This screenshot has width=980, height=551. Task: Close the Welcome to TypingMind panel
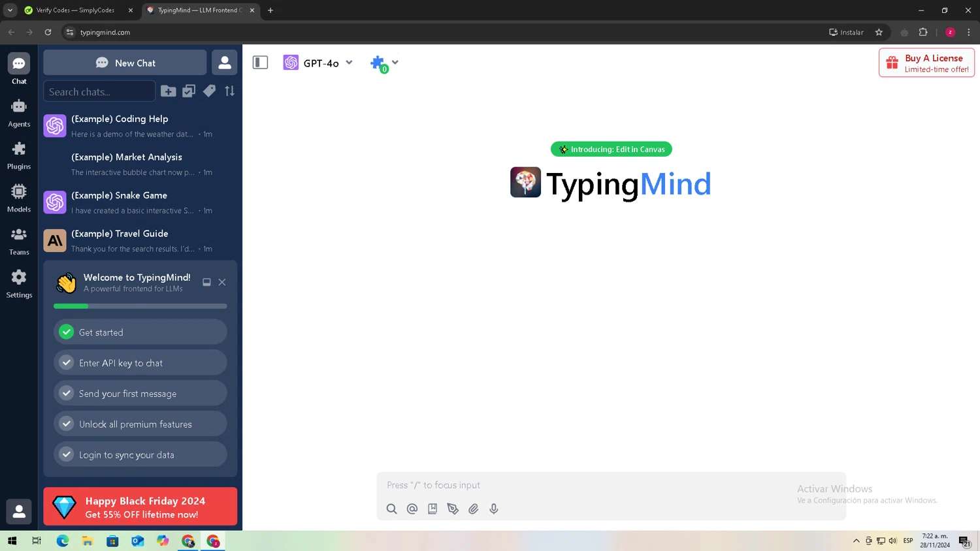(x=222, y=282)
